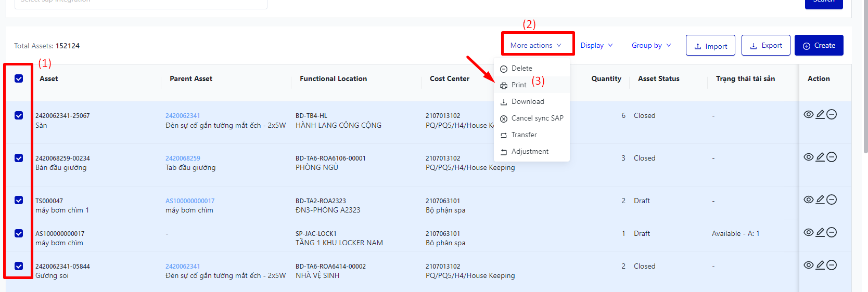This screenshot has width=868, height=292.
Task: Toggle the select-all checkbox in table header
Action: (x=19, y=78)
